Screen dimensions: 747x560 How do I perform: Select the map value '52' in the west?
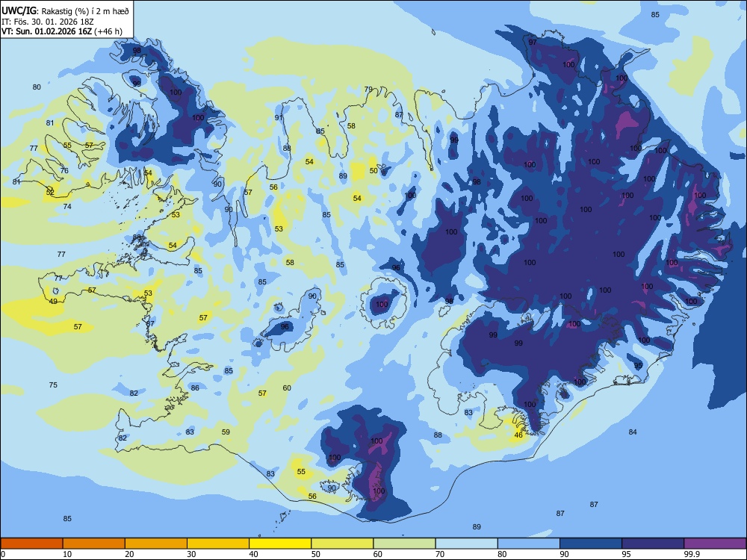pyautogui.click(x=50, y=193)
